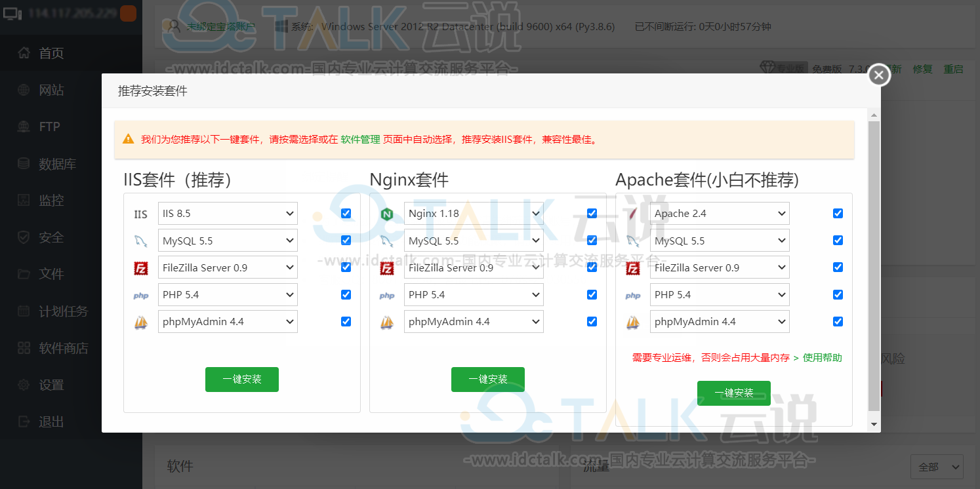
Task: Click 一键安装 under IIS套件
Action: coord(242,380)
